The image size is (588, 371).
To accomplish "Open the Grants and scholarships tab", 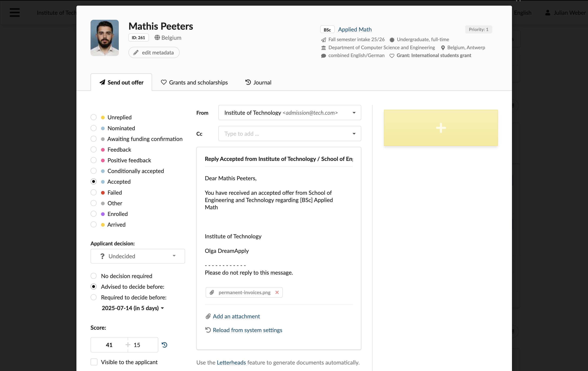I will point(194,82).
